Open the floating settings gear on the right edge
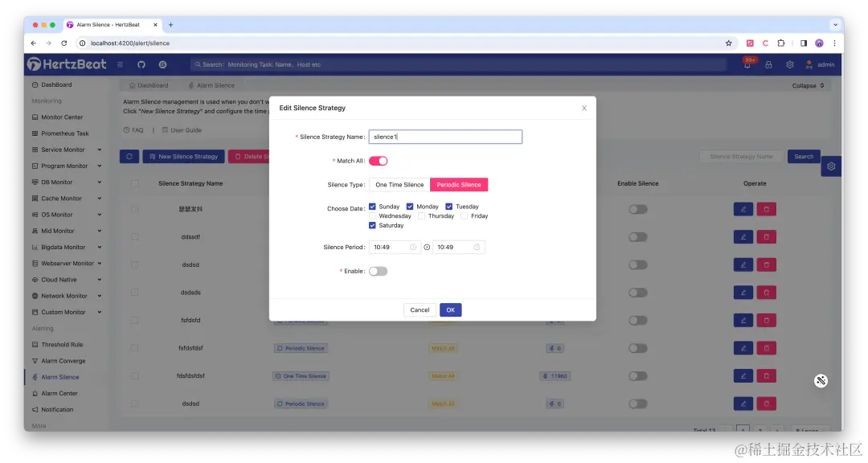Viewport: 868px width, 463px height. pos(831,166)
